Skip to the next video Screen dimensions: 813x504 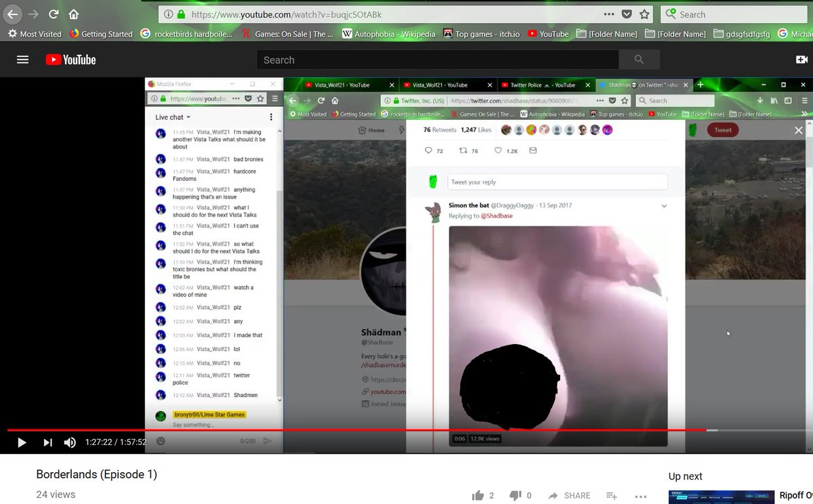click(47, 442)
